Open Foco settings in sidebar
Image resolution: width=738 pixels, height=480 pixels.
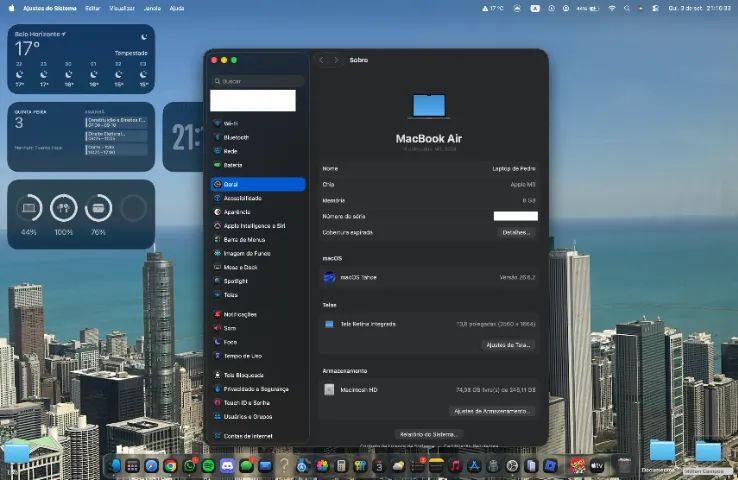(257, 342)
